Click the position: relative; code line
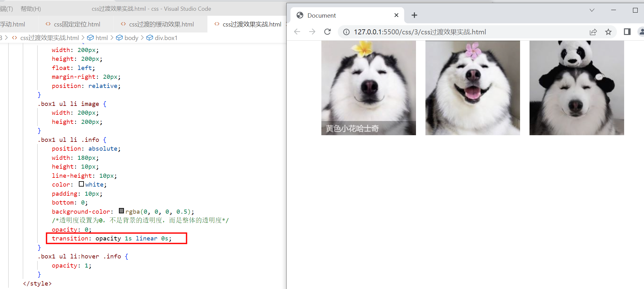This screenshot has width=644, height=289. pyautogui.click(x=86, y=86)
